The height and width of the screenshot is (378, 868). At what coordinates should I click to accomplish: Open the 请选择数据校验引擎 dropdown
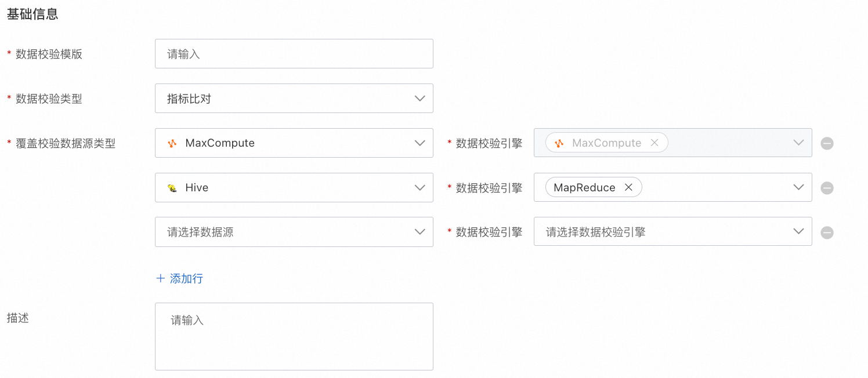pyautogui.click(x=672, y=232)
